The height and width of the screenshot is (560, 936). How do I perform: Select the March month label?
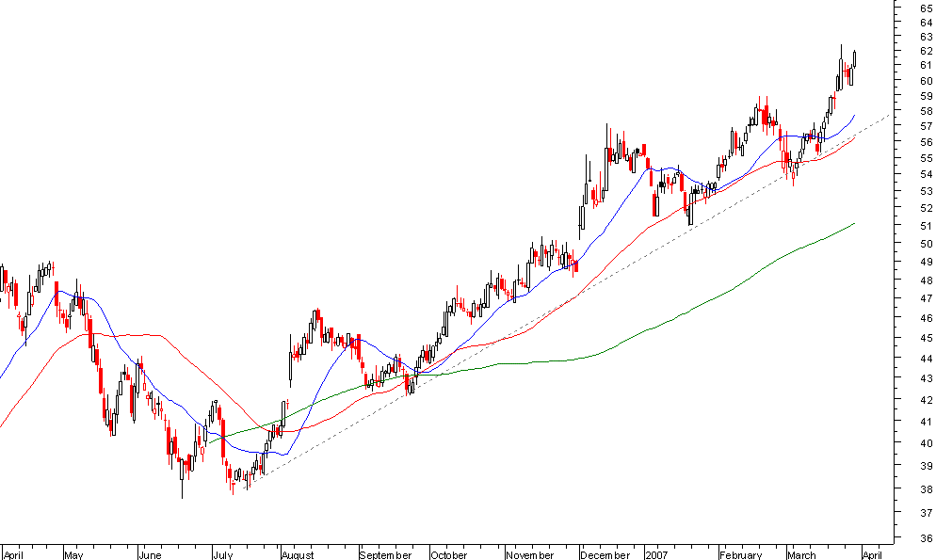pyautogui.click(x=801, y=554)
